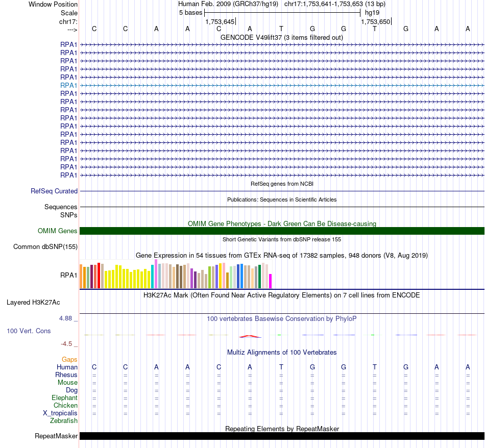Click the ---> base direction arrow label
The image size is (485, 448).
coord(72,30)
